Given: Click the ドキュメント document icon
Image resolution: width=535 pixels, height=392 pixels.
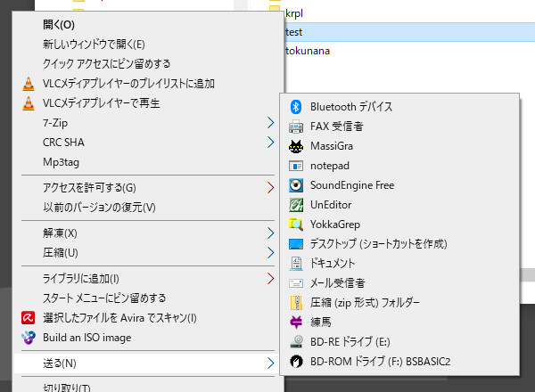Looking at the screenshot, I should point(296,264).
